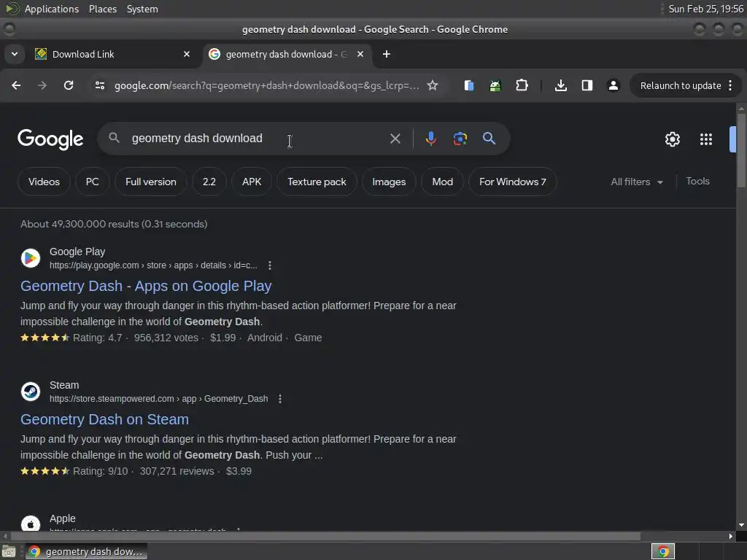Screen dimensions: 747x560
Task: Toggle the Chrome side panel
Action: pos(587,85)
